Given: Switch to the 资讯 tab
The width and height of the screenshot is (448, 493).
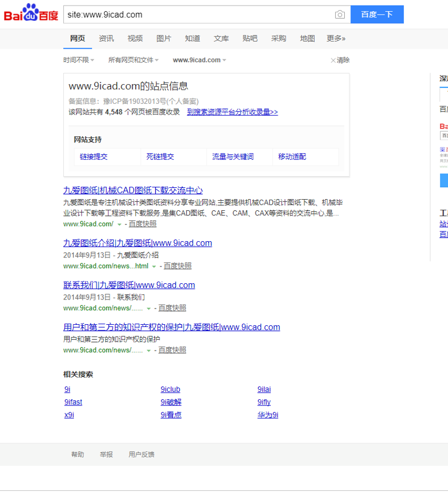Looking at the screenshot, I should click(107, 39).
